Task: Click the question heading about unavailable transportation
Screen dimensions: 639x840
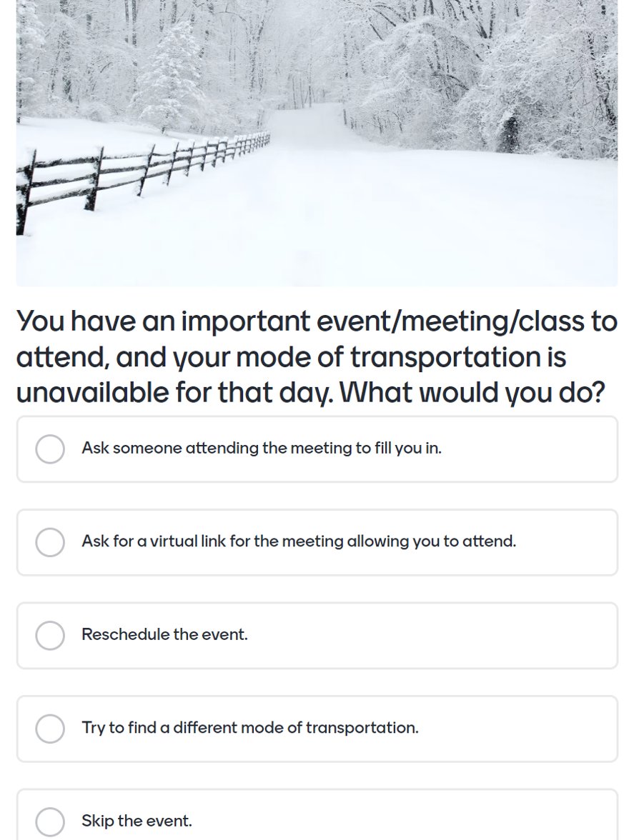Action: tap(317, 356)
